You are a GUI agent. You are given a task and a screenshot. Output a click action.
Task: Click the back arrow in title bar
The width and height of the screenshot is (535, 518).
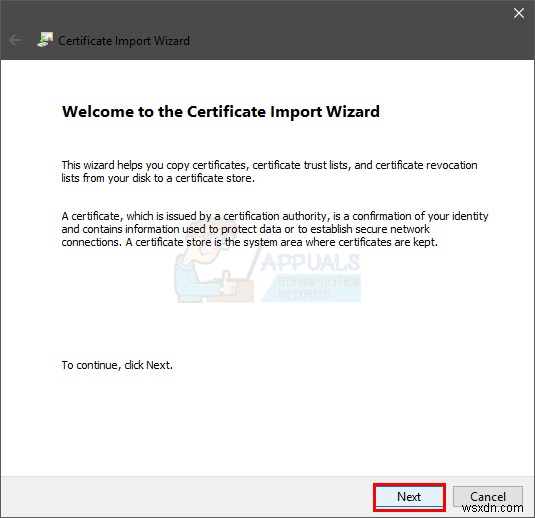pos(15,40)
